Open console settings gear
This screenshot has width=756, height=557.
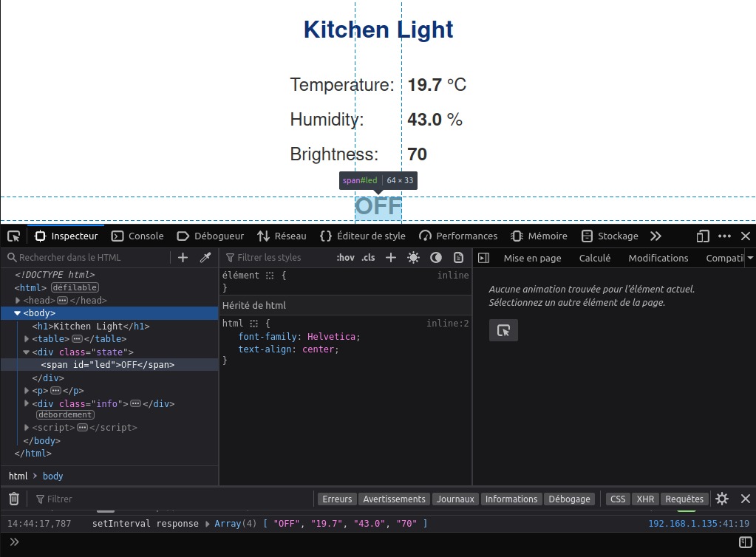[722, 499]
